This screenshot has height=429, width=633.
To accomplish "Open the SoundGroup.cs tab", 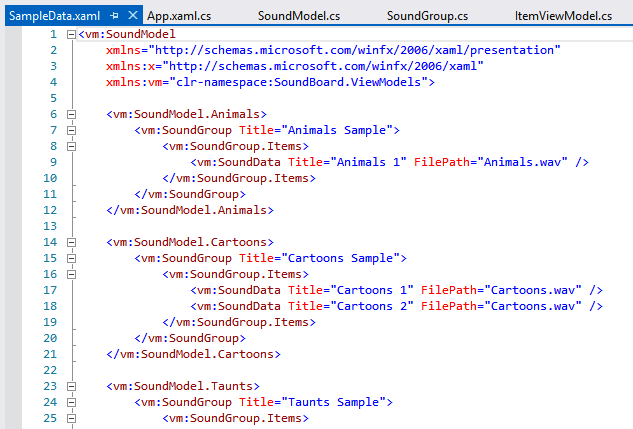I will coord(427,16).
